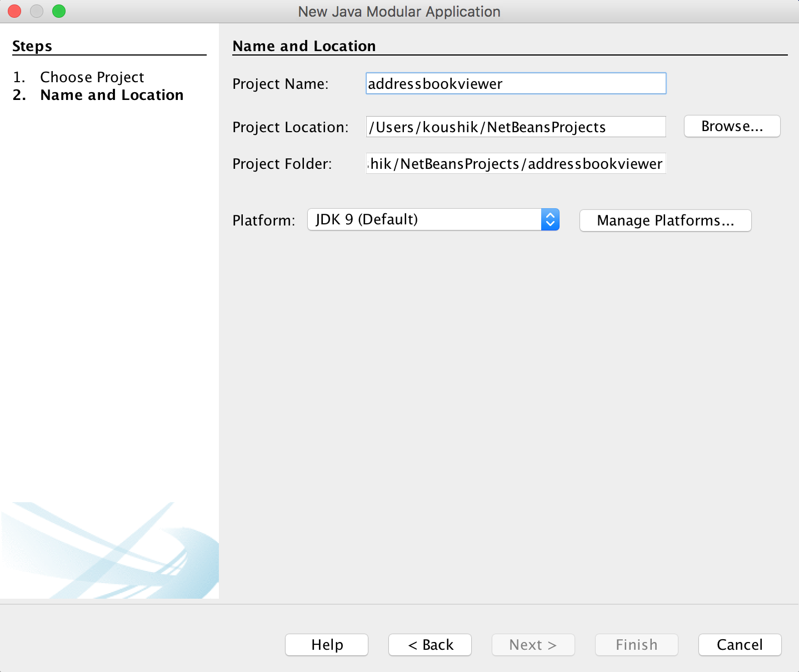799x672 pixels.
Task: Click the Steps heading
Action: pos(32,46)
